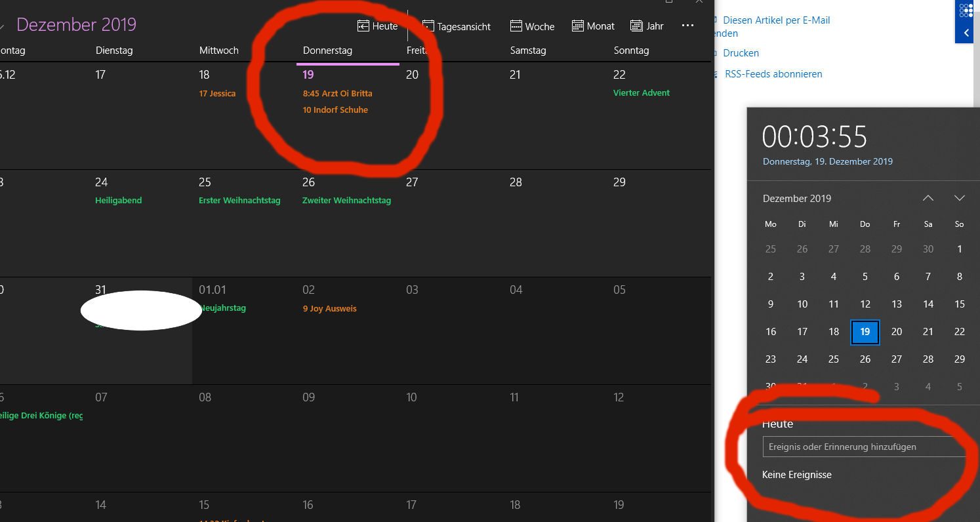The height and width of the screenshot is (522, 980).
Task: Click the blue grid icon at top right
Action: pyautogui.click(x=966, y=10)
